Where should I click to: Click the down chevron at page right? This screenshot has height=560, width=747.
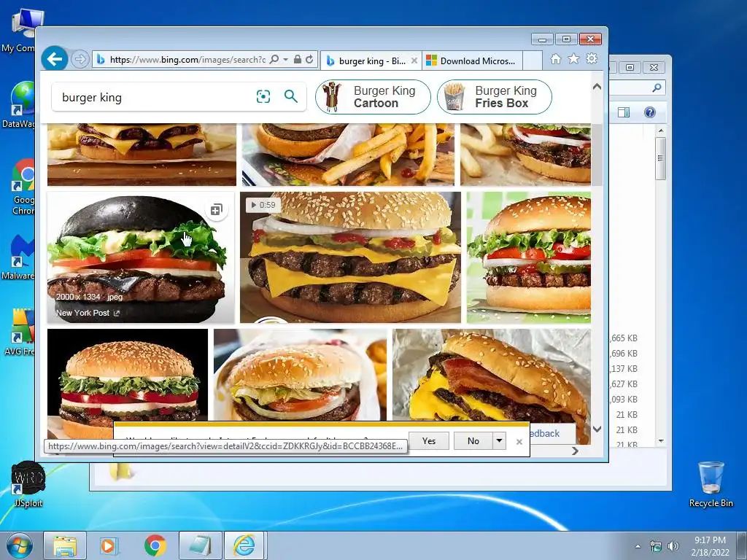(597, 429)
